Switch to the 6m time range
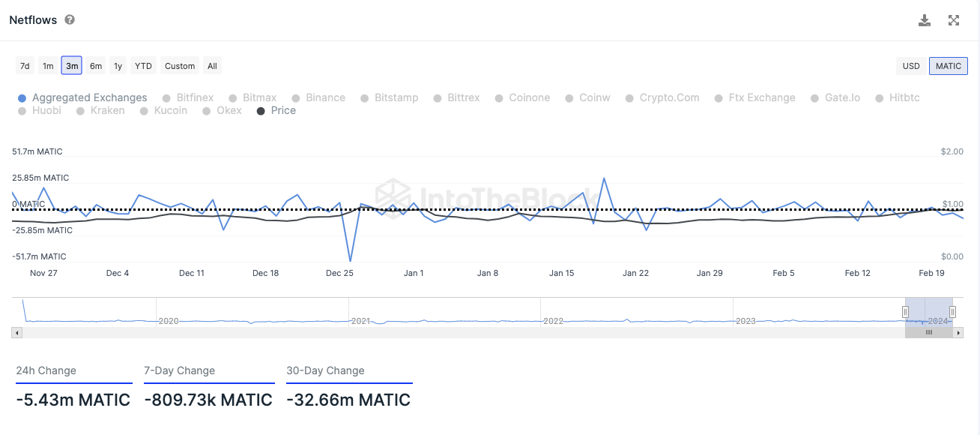980x435 pixels. (x=96, y=66)
